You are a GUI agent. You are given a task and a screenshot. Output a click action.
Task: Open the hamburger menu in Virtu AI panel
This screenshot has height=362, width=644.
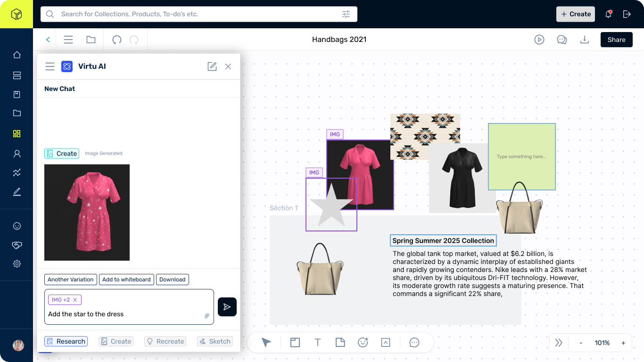pyautogui.click(x=50, y=66)
